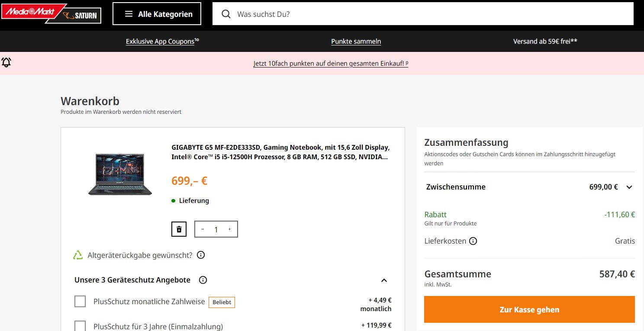Screen dimensions: 644x331
Task: Open info icon beside Geräteschutz Angebote
Action: [x=203, y=280]
